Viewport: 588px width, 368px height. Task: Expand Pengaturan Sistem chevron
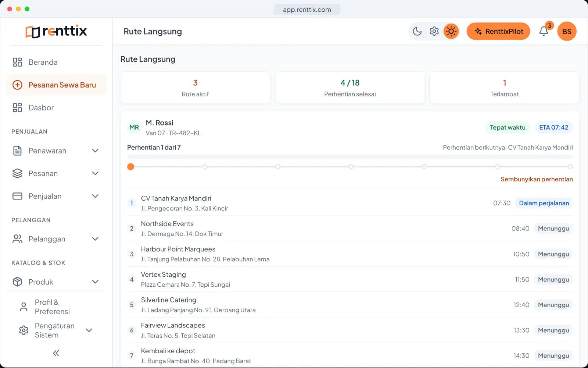pyautogui.click(x=89, y=330)
